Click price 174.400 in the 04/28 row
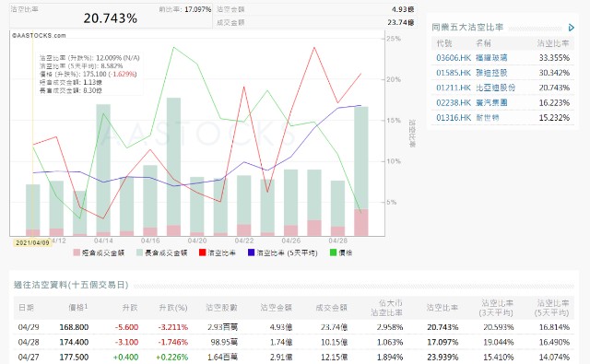 (x=74, y=343)
